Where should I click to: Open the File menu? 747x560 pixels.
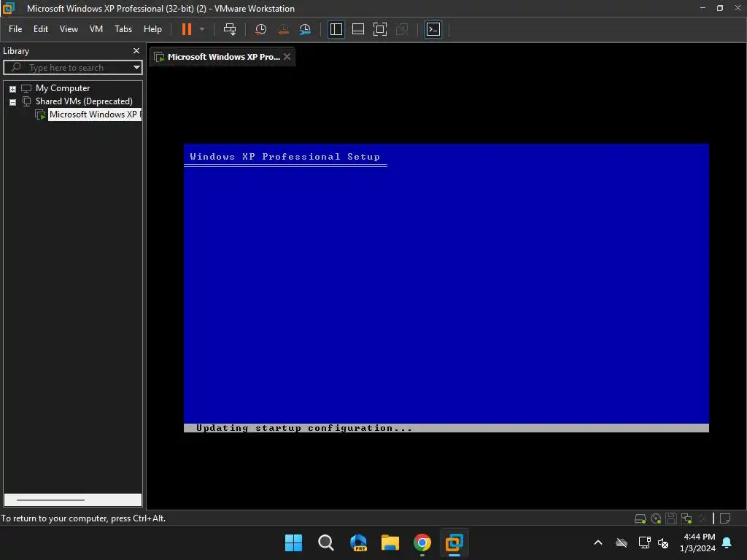click(x=15, y=29)
